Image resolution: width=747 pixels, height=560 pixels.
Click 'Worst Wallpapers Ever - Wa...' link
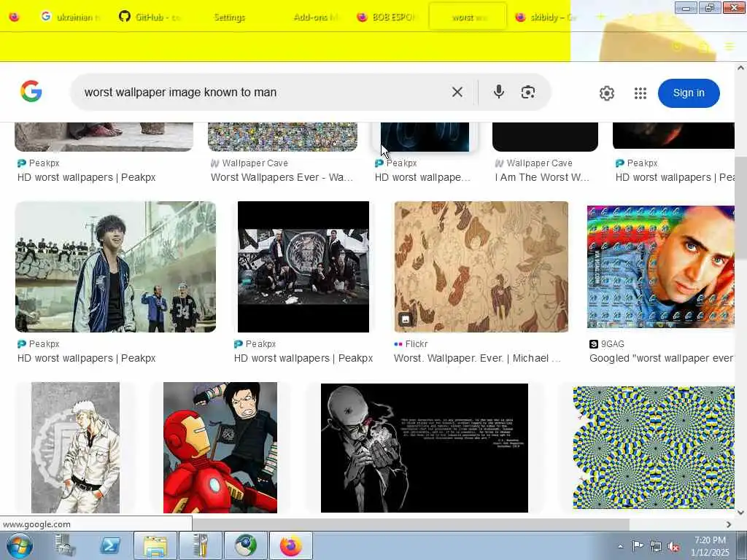[282, 177]
